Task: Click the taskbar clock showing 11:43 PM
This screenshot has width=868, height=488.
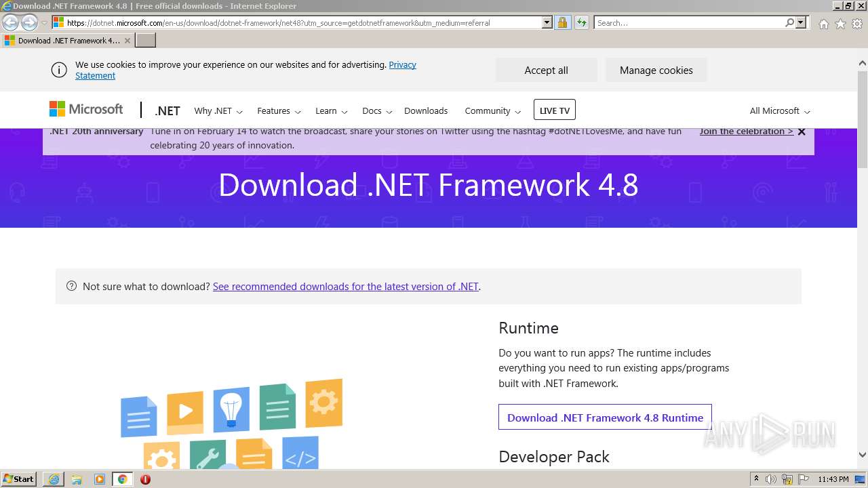Action: (833, 479)
